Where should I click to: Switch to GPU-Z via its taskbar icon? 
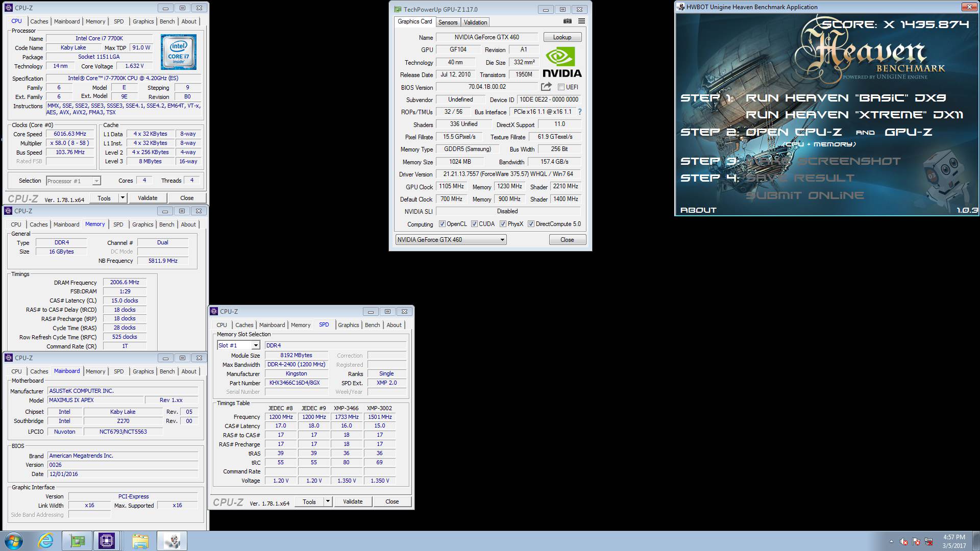[77, 541]
